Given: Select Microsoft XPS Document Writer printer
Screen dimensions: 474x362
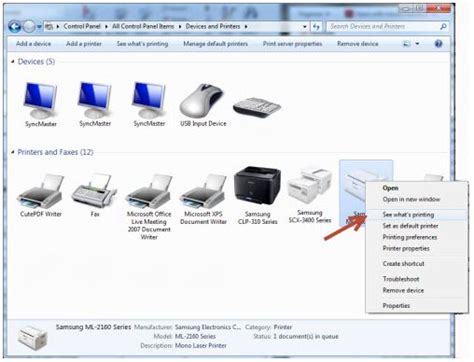Looking at the screenshot, I should click(203, 199).
